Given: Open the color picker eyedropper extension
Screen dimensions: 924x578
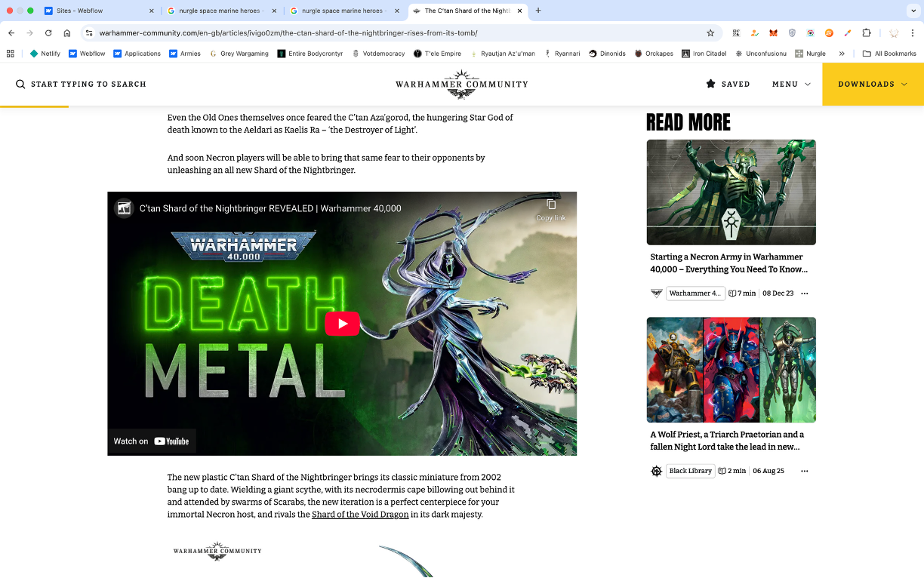Looking at the screenshot, I should (848, 33).
